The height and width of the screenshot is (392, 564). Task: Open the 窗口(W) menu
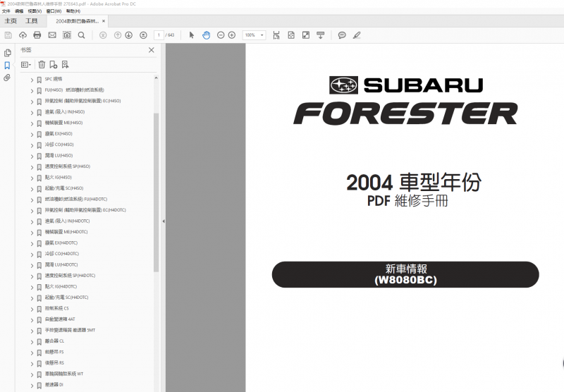(x=54, y=11)
